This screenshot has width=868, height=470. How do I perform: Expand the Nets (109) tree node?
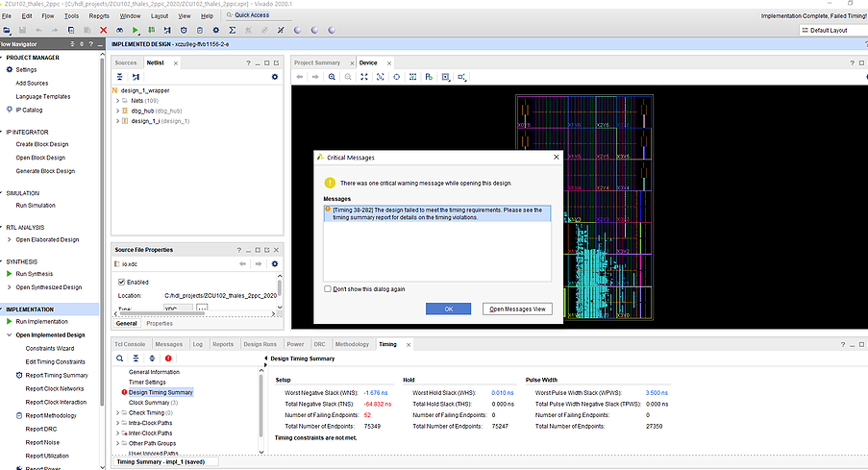pyautogui.click(x=117, y=100)
